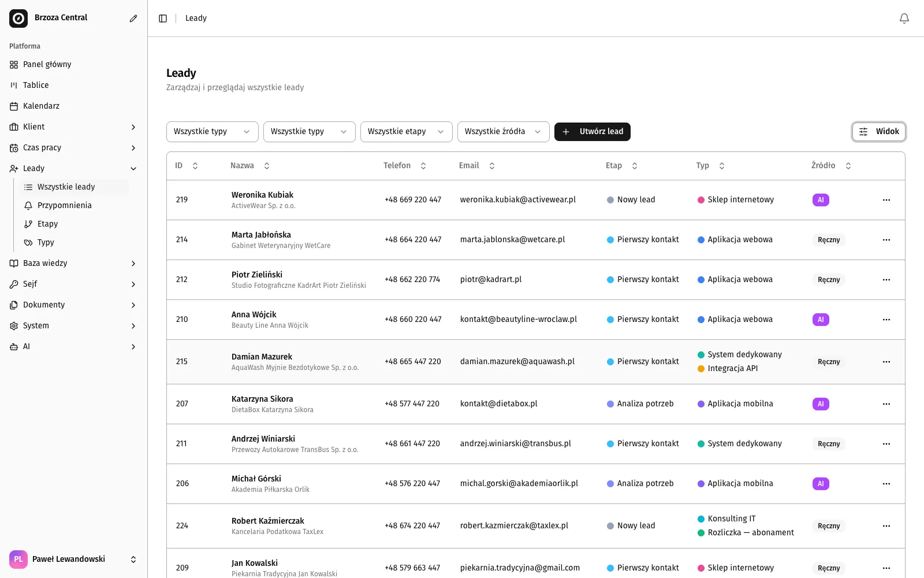The width and height of the screenshot is (924, 578).
Task: Expand the Klient sidebar section
Action: pos(73,127)
